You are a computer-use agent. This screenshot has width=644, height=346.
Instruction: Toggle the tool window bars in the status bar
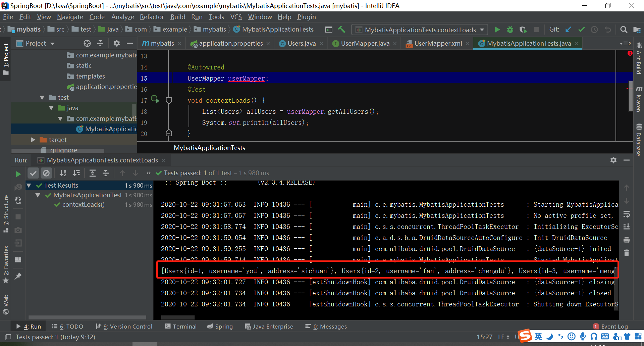click(x=8, y=337)
